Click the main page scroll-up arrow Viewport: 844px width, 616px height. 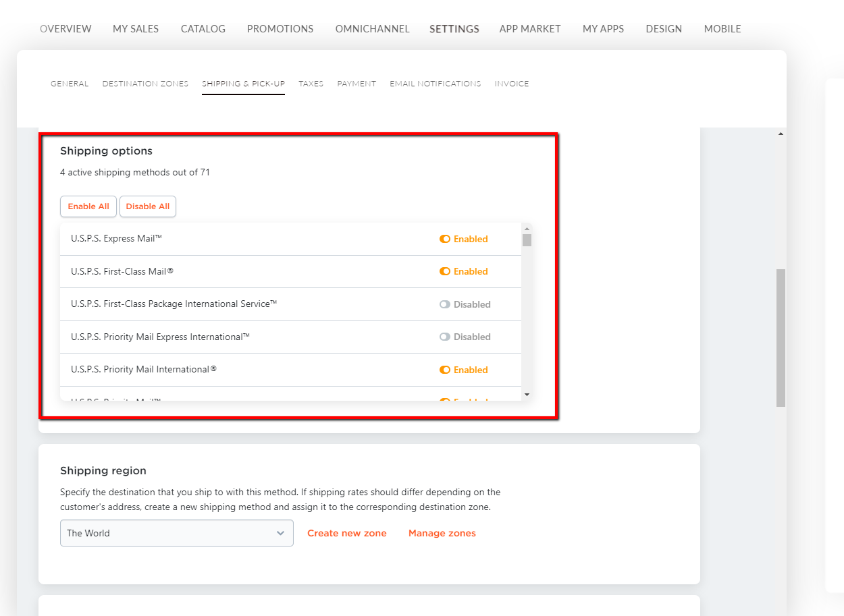point(781,134)
